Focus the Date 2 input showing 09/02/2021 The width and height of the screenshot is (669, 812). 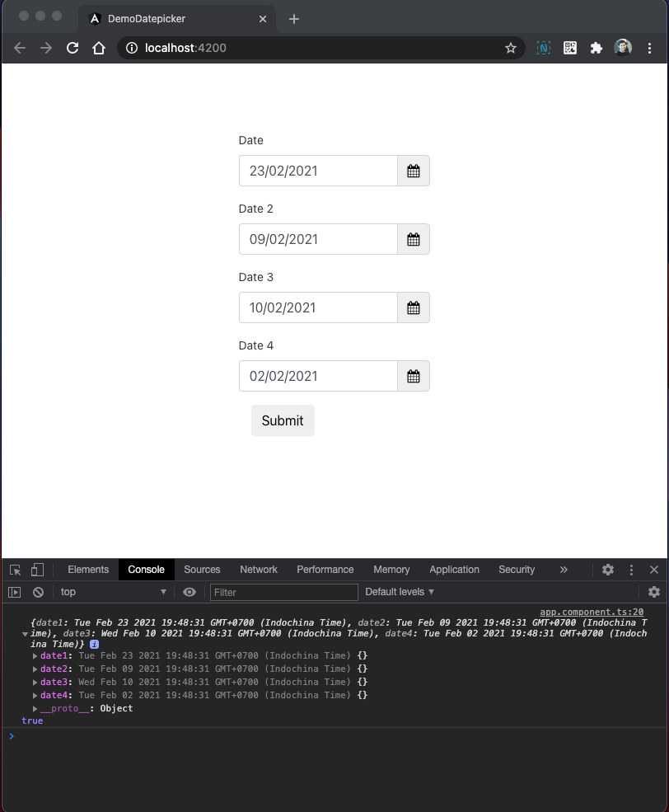point(318,239)
